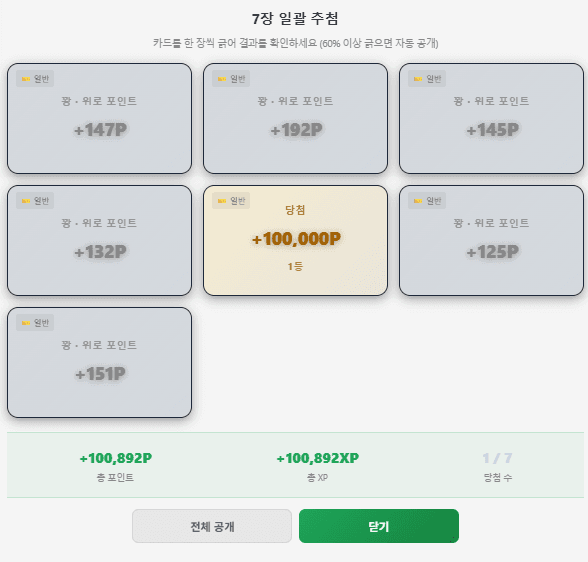Click ticket icon on winning card
The height and width of the screenshot is (562, 588).
coord(222,201)
